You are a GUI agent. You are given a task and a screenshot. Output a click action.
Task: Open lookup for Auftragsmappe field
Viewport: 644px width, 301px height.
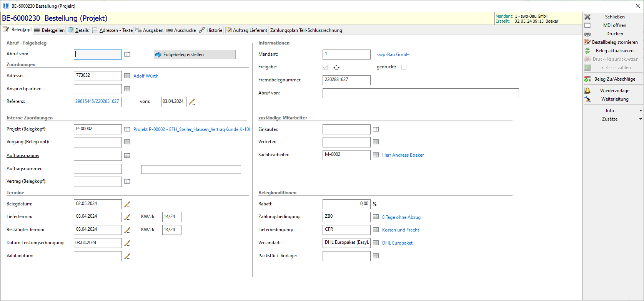[x=127, y=156]
